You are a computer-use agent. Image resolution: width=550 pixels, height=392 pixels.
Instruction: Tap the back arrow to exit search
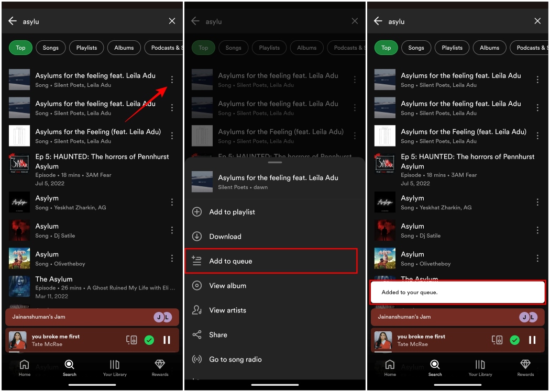coord(12,21)
